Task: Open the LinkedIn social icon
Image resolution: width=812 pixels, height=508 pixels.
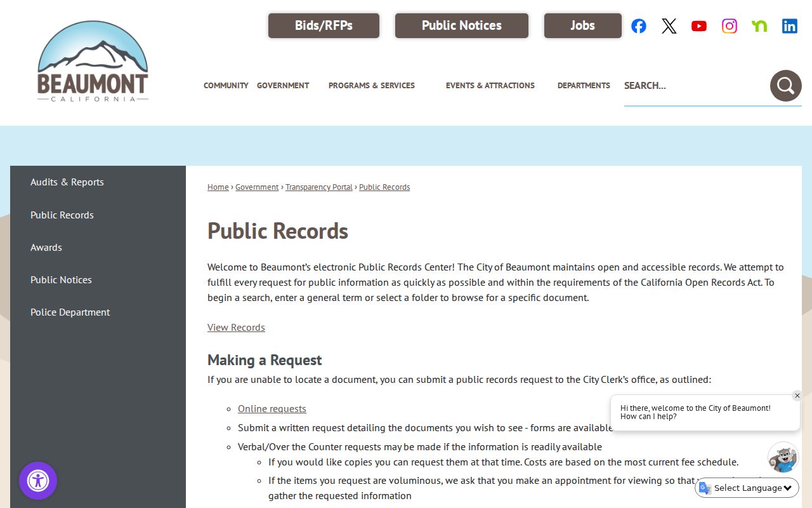Action: 790,26
